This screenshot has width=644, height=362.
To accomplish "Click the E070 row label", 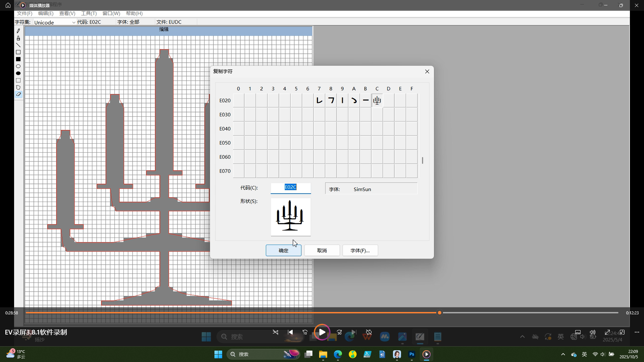I will point(225,171).
